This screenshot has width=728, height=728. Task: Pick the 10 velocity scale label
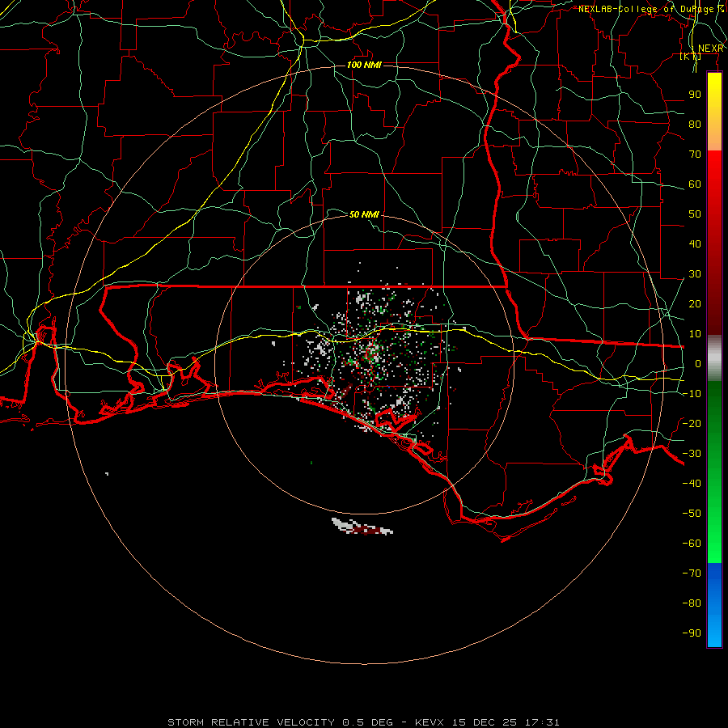695,334
